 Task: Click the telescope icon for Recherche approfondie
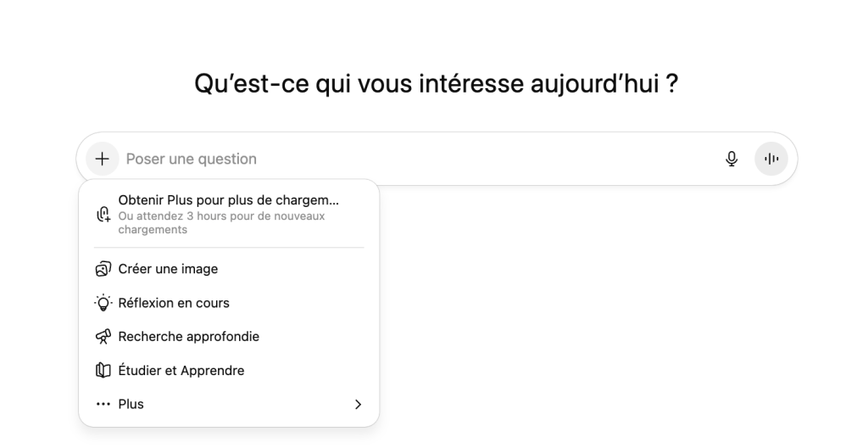[x=103, y=337]
